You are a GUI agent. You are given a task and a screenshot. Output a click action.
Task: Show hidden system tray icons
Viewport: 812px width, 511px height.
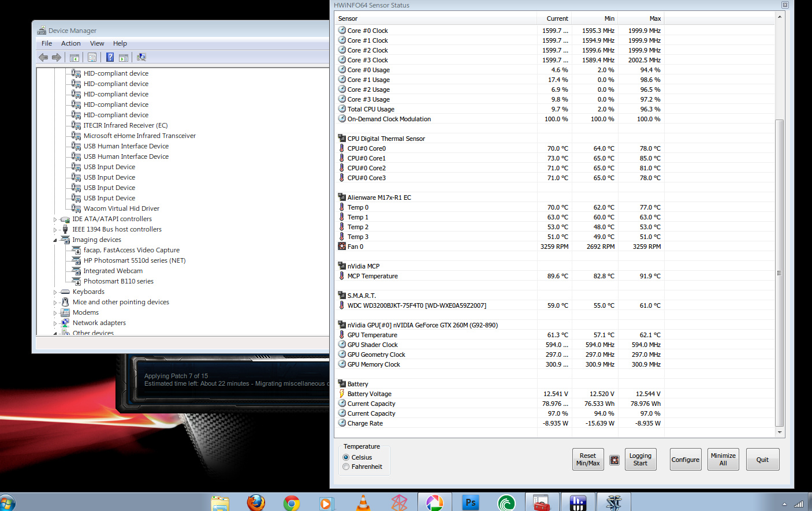(784, 504)
